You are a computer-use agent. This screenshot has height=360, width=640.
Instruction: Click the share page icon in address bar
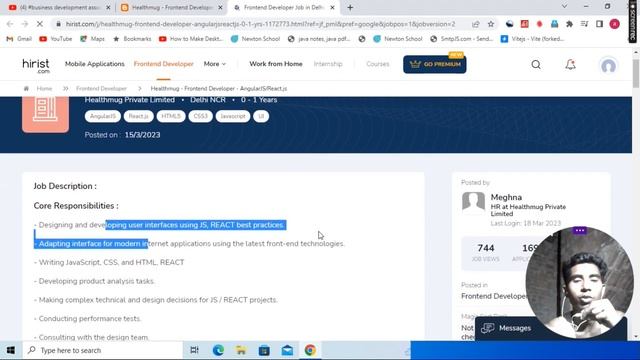[x=476, y=24]
